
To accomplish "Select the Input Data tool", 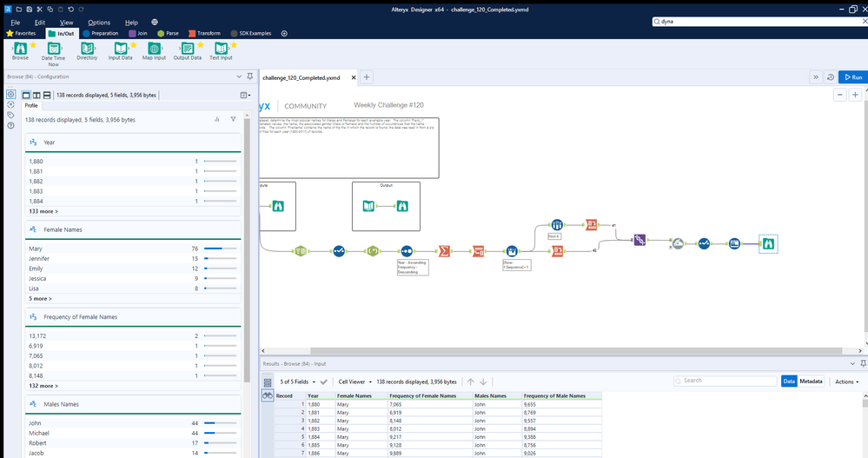I will pos(120,49).
